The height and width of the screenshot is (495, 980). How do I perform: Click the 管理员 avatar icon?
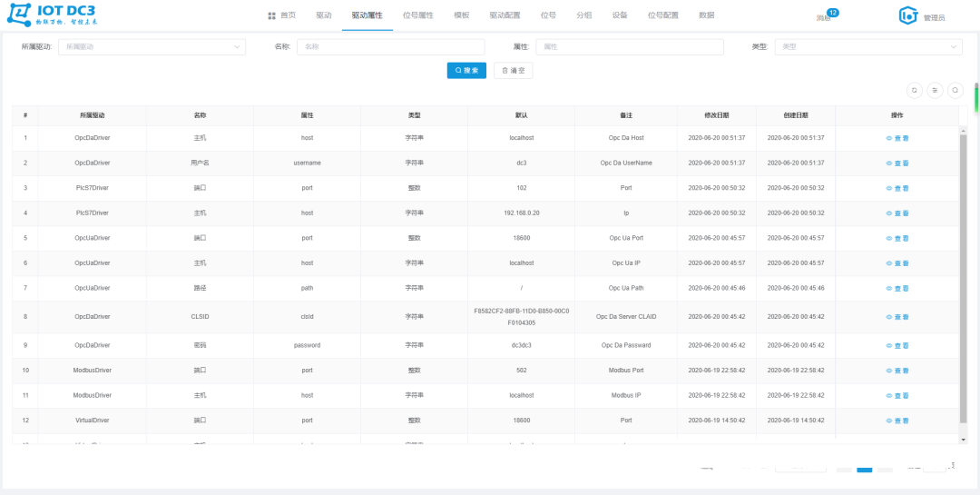[x=908, y=15]
